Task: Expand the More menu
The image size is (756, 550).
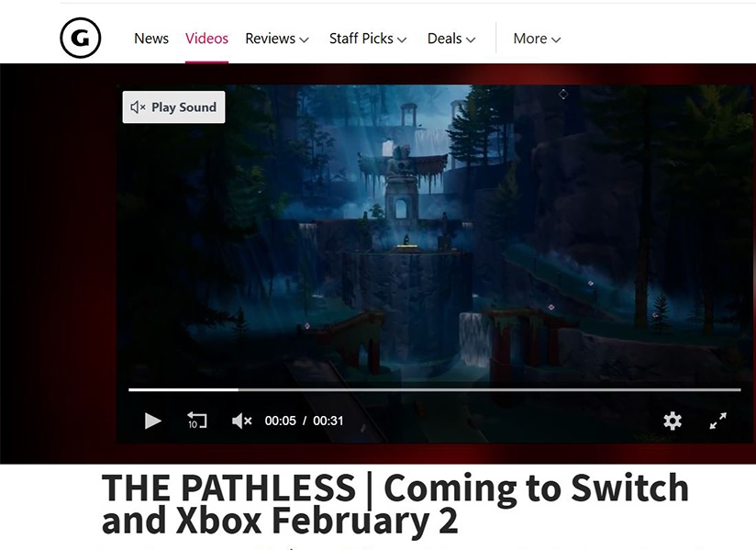Action: tap(537, 39)
